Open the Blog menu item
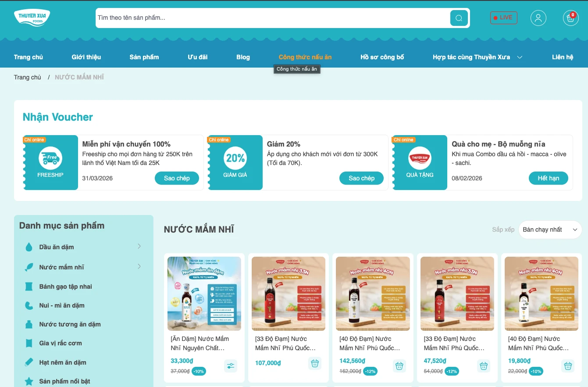 [x=243, y=57]
